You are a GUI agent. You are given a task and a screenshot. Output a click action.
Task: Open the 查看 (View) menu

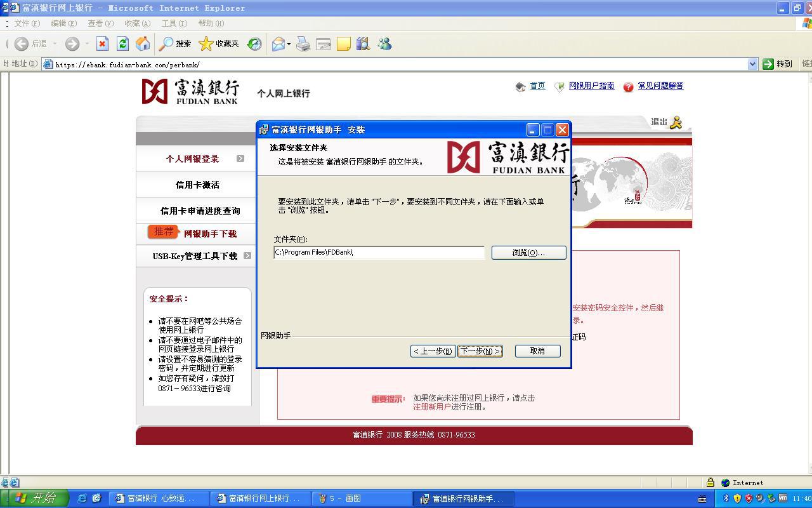click(x=100, y=23)
